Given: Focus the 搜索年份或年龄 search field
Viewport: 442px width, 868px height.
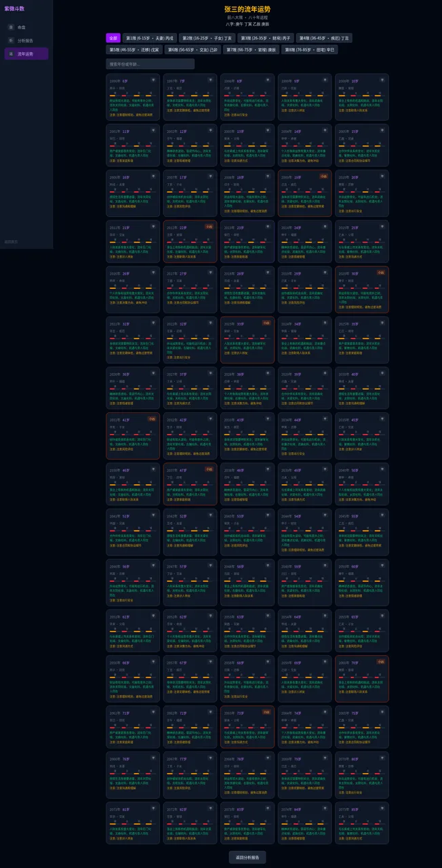Looking at the screenshot, I should tap(150, 64).
